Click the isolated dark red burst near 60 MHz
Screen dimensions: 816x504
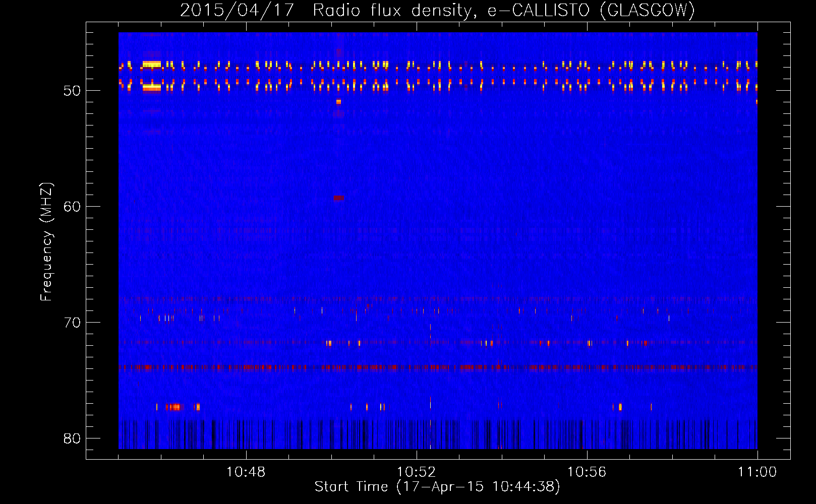[x=338, y=198]
